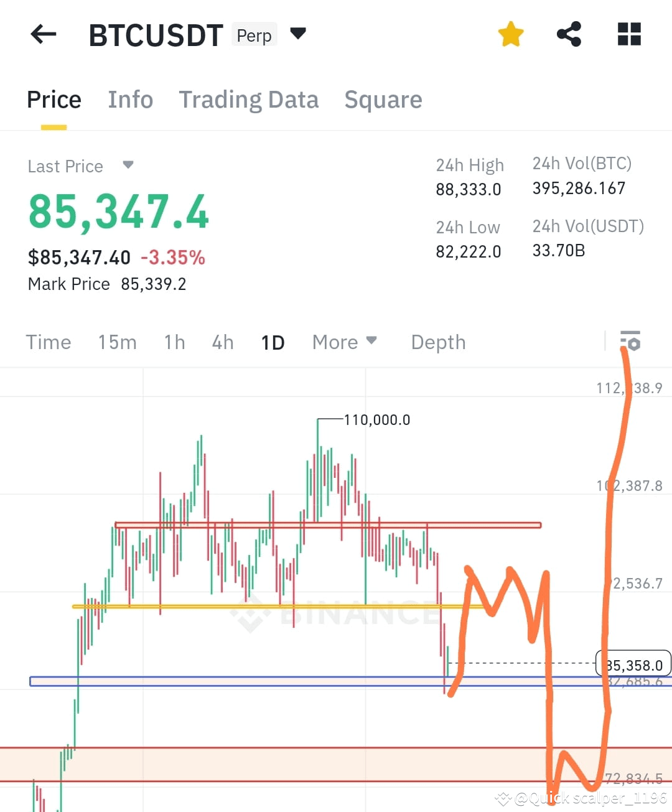
Task: Tap the back arrow to exit chart
Action: pyautogui.click(x=42, y=34)
